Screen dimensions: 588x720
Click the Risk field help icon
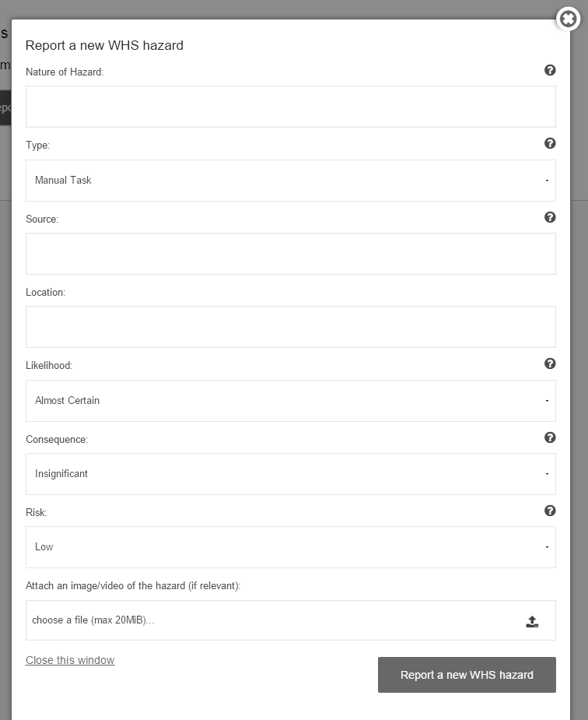click(x=550, y=511)
